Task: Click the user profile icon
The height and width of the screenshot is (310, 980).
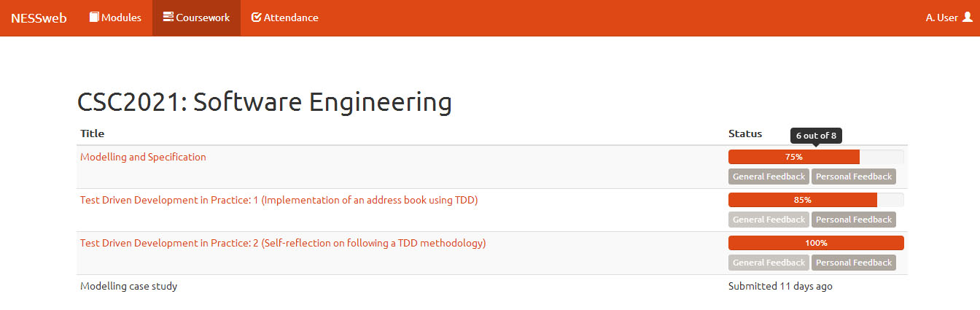Action: click(968, 18)
